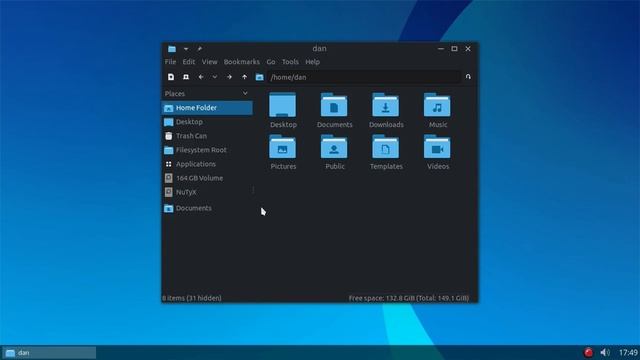Click the pin icon in the title bar
This screenshot has height=360, width=640.
[200, 49]
